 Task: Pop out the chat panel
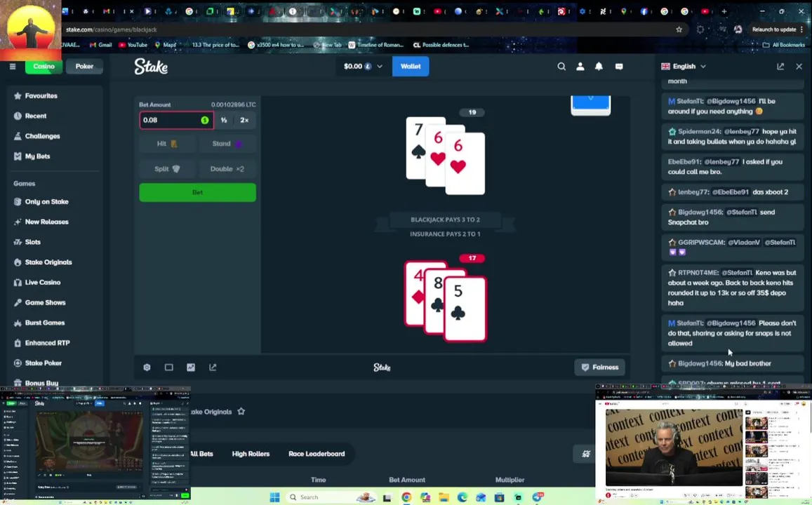tap(780, 66)
